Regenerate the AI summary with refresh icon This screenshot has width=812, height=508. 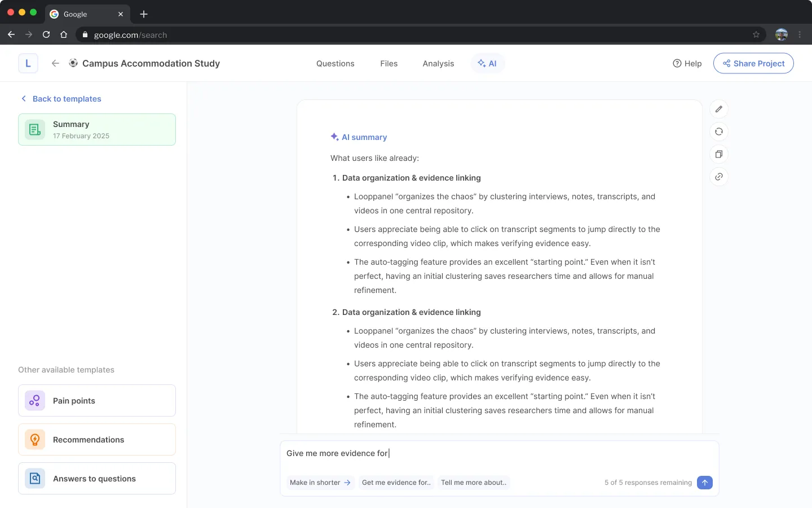pyautogui.click(x=719, y=132)
